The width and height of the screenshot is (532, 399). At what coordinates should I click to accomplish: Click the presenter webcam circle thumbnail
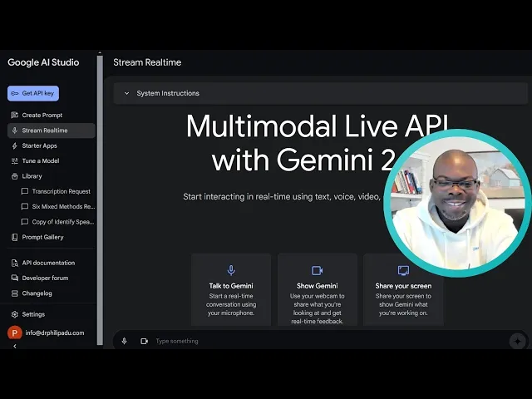point(457,203)
